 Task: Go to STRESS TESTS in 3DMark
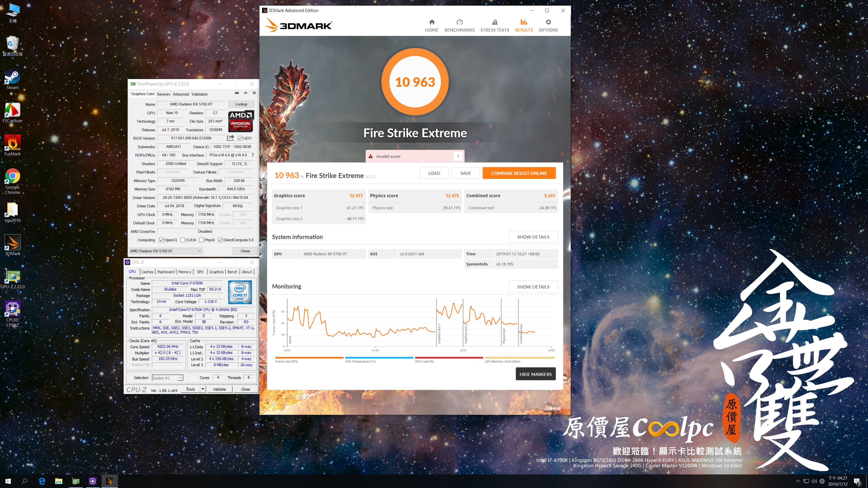pos(495,26)
